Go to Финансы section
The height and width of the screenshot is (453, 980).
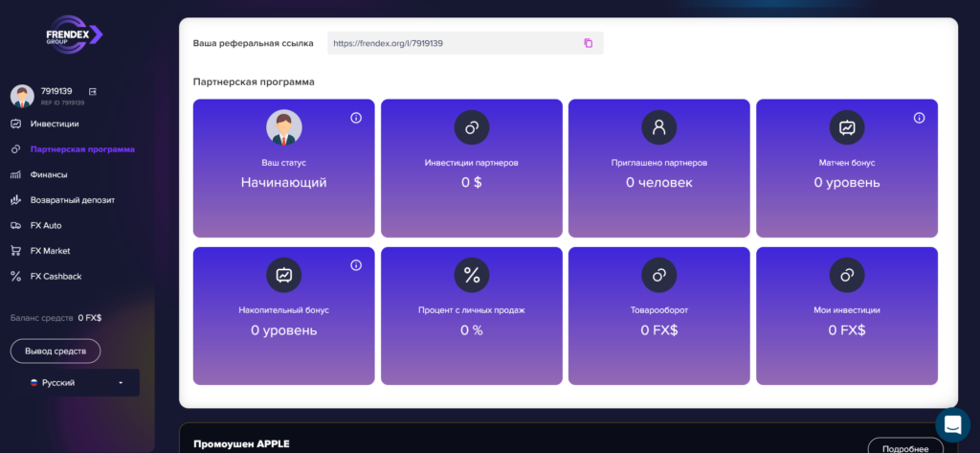(49, 174)
